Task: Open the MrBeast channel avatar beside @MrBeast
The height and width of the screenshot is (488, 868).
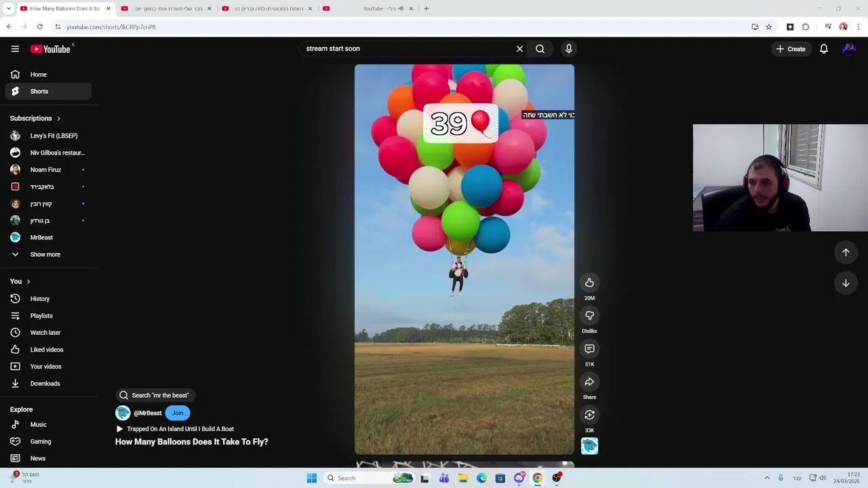Action: coord(123,413)
